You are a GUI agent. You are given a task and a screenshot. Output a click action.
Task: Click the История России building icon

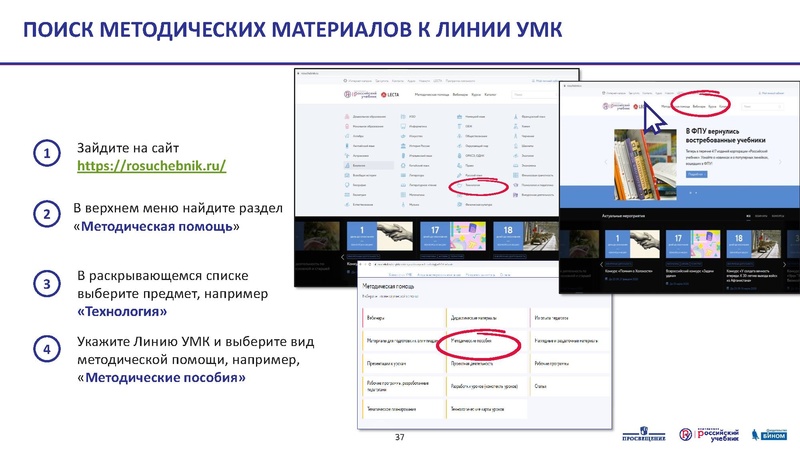click(x=403, y=146)
